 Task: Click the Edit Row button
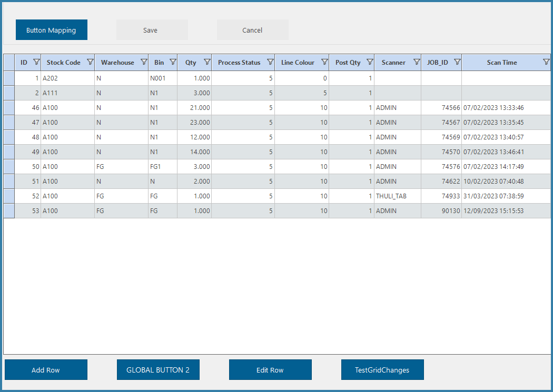270,370
